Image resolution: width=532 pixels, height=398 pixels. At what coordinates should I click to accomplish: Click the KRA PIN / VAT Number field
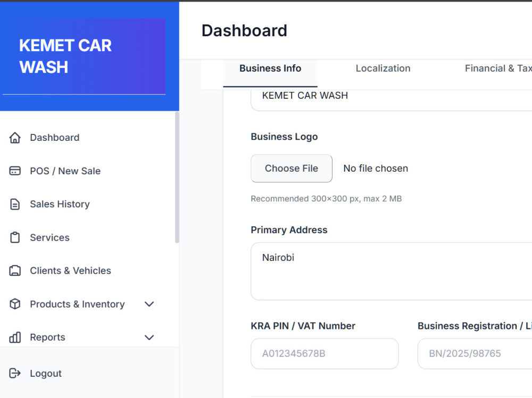tap(325, 353)
